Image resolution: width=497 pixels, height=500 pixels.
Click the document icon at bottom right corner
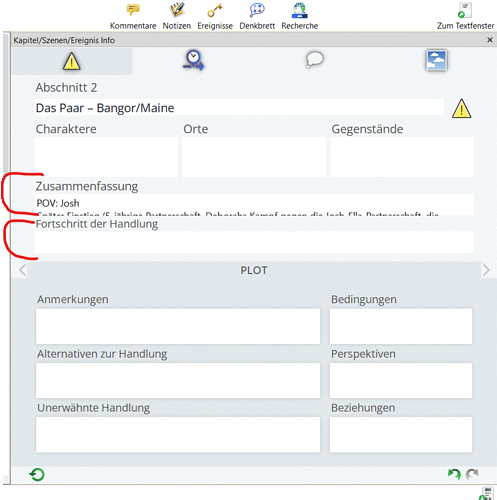pyautogui.click(x=487, y=494)
